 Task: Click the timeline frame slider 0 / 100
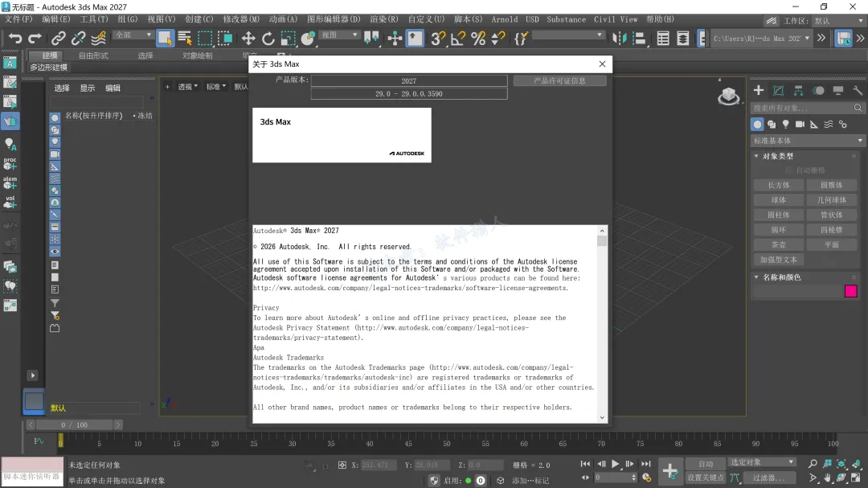pos(74,424)
